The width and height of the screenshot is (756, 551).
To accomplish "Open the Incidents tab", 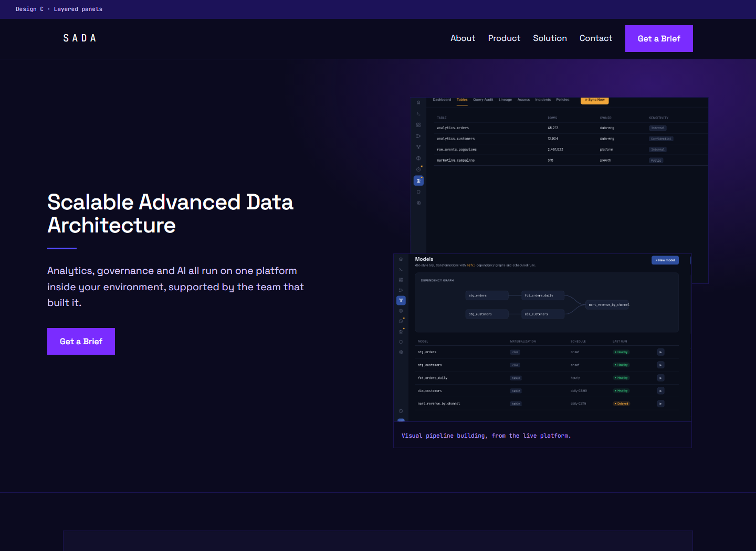I will (x=543, y=100).
